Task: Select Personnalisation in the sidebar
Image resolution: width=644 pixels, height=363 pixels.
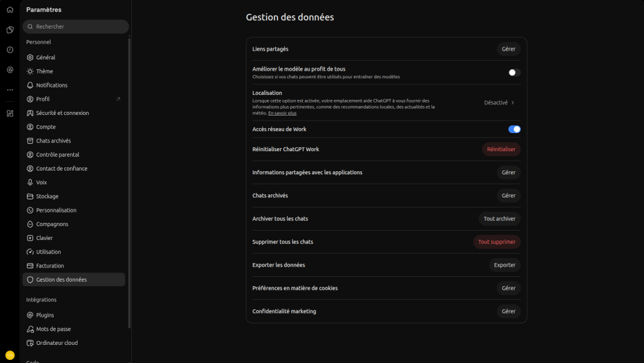Action: coord(74,211)
